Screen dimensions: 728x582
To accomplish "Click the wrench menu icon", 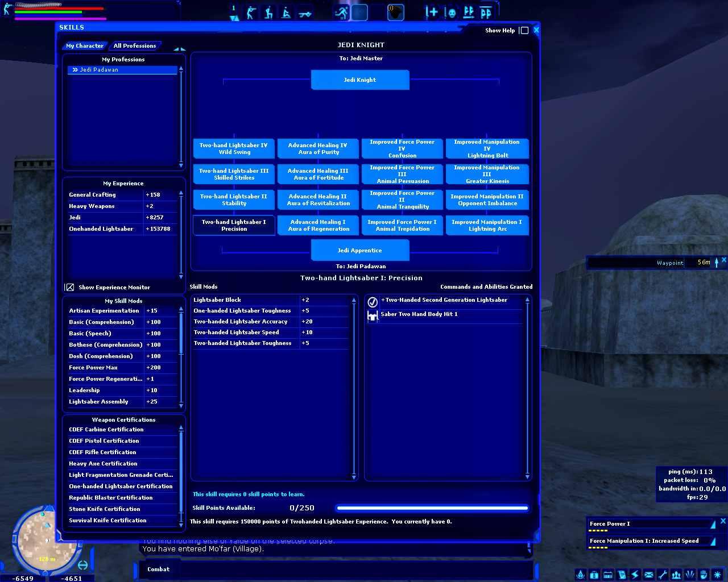I will (663, 575).
